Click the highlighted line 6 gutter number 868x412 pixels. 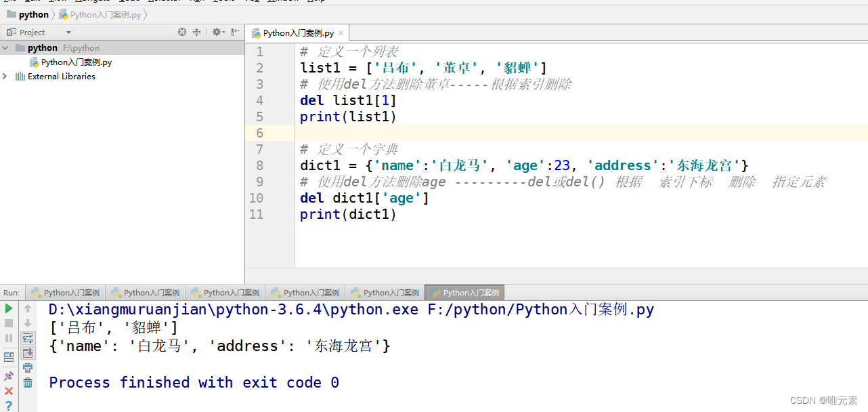tap(259, 133)
